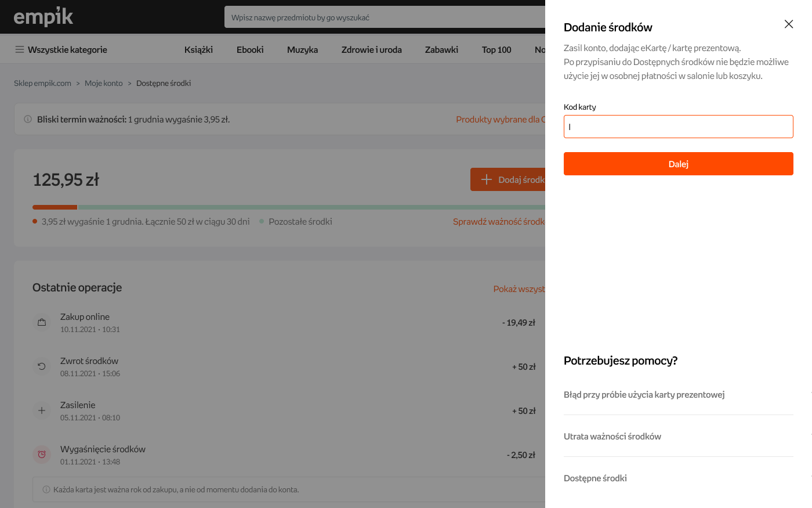Click the alarm clock icon for Wygaśnięcie środków

point(42,455)
